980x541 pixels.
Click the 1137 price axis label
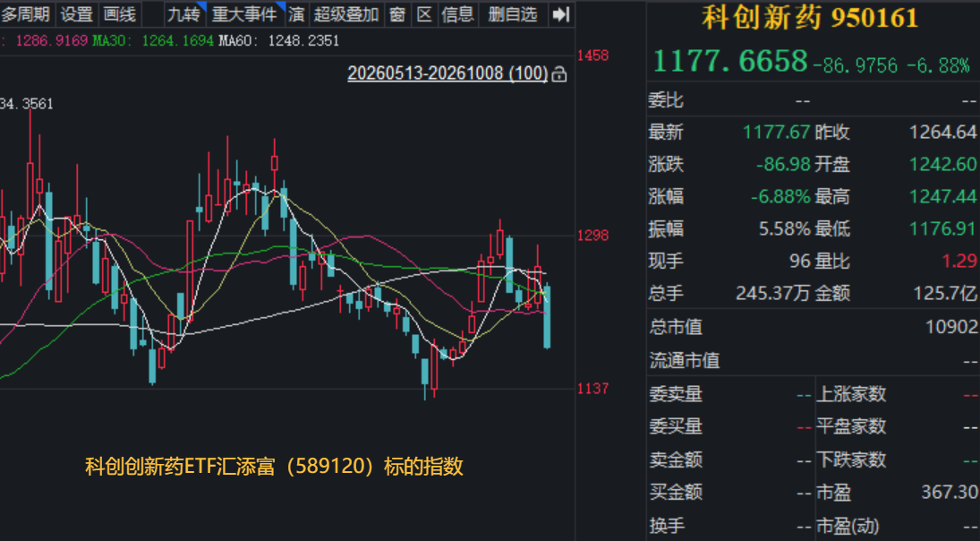tap(592, 389)
